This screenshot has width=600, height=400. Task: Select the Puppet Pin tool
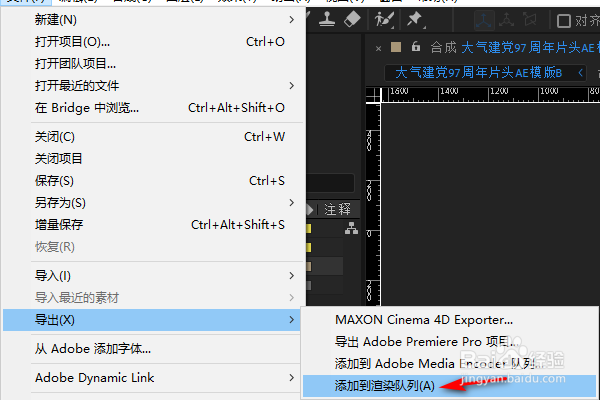coord(416,19)
